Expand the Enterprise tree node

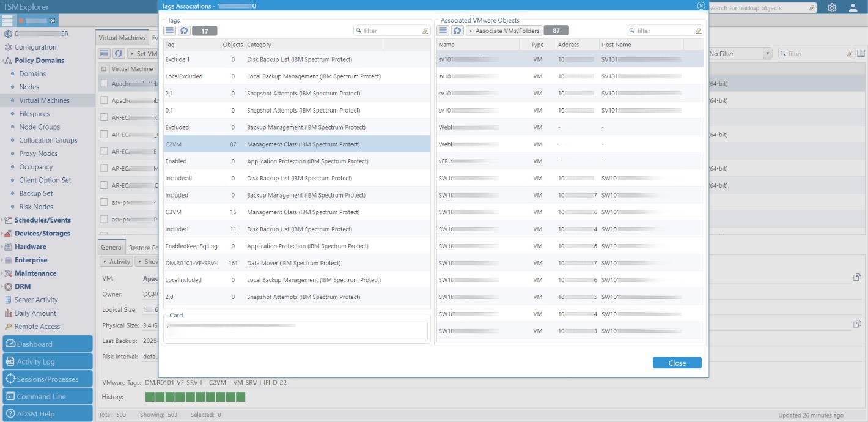(2, 260)
